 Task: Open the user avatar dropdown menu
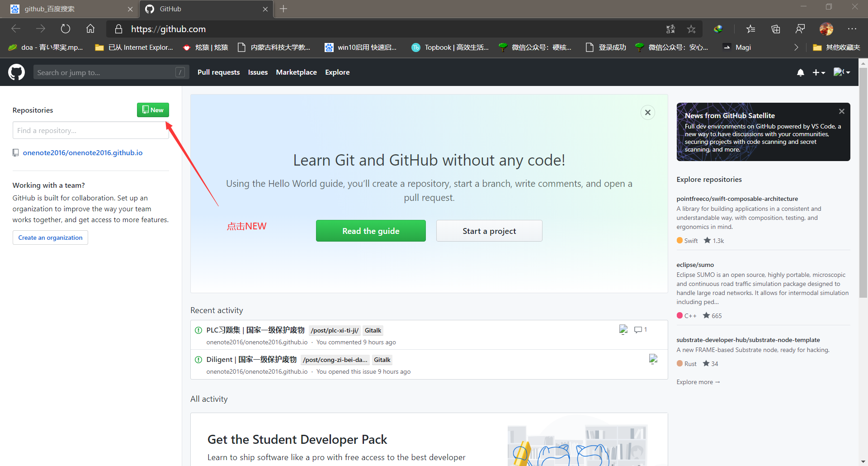tap(841, 72)
